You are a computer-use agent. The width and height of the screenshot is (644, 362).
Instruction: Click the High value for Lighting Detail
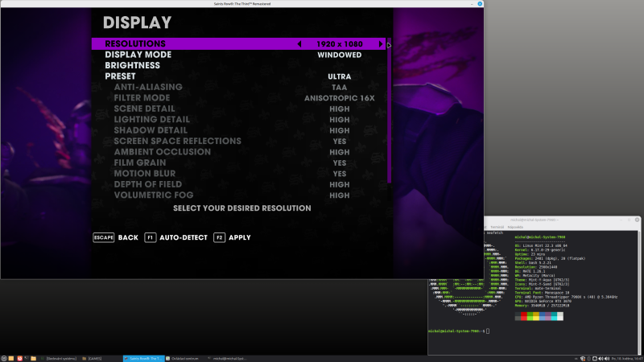coord(339,120)
